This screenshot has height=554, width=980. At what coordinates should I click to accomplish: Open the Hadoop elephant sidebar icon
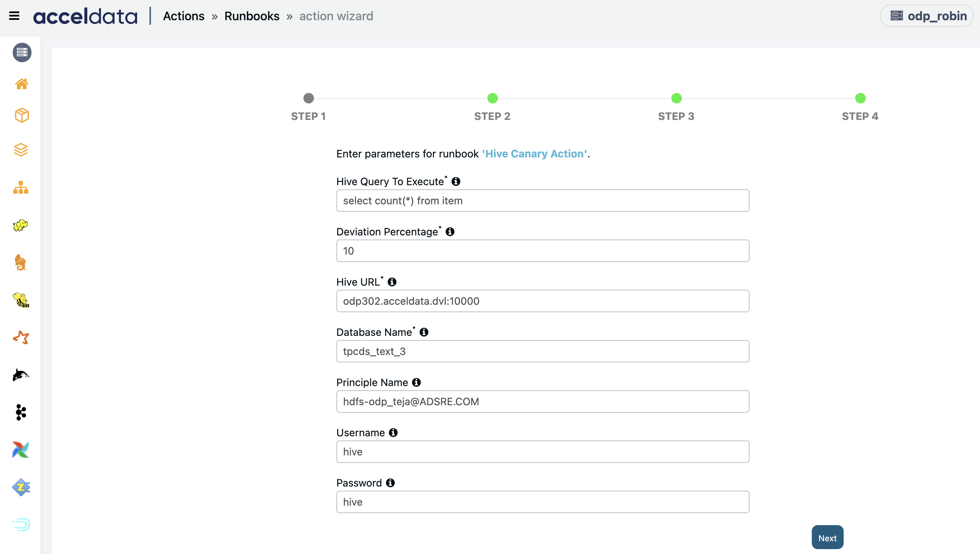pos(21,225)
